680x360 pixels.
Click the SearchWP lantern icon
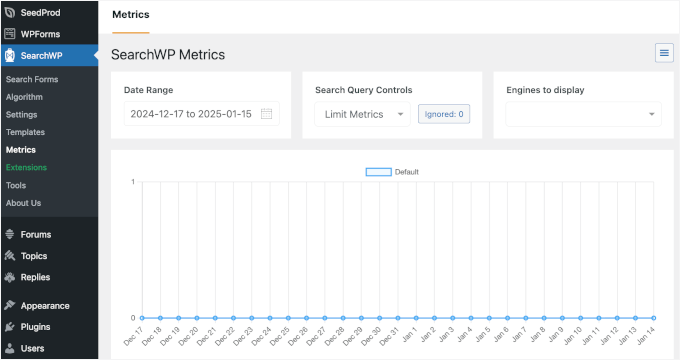(x=10, y=56)
